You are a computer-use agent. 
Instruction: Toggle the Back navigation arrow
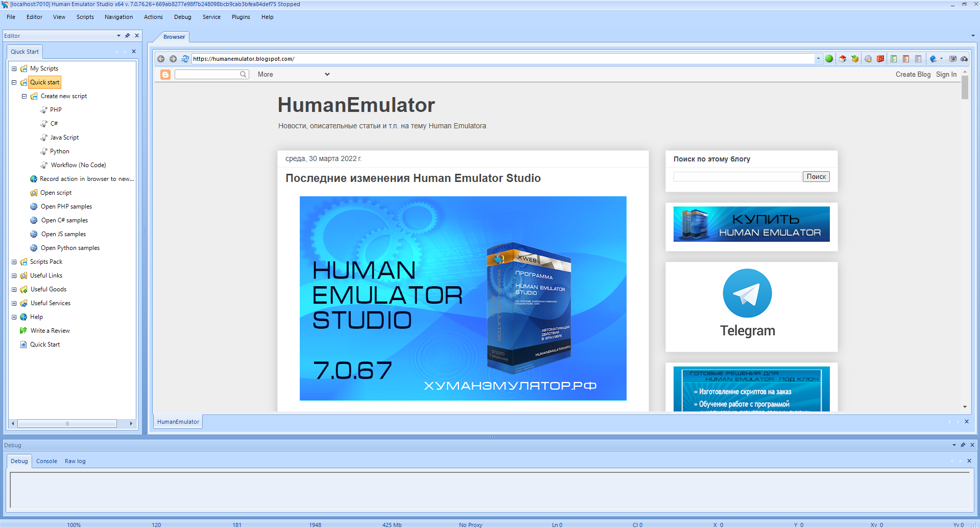click(x=161, y=58)
